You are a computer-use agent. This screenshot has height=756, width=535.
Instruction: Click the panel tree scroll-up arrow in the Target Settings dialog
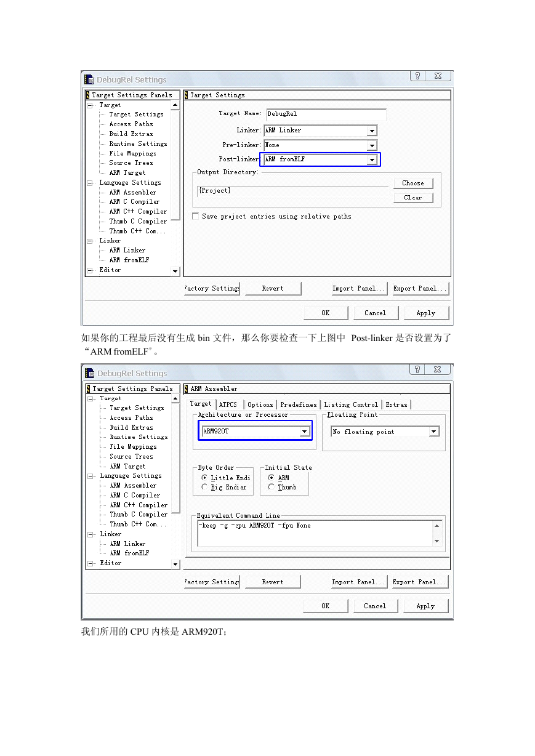tap(175, 105)
